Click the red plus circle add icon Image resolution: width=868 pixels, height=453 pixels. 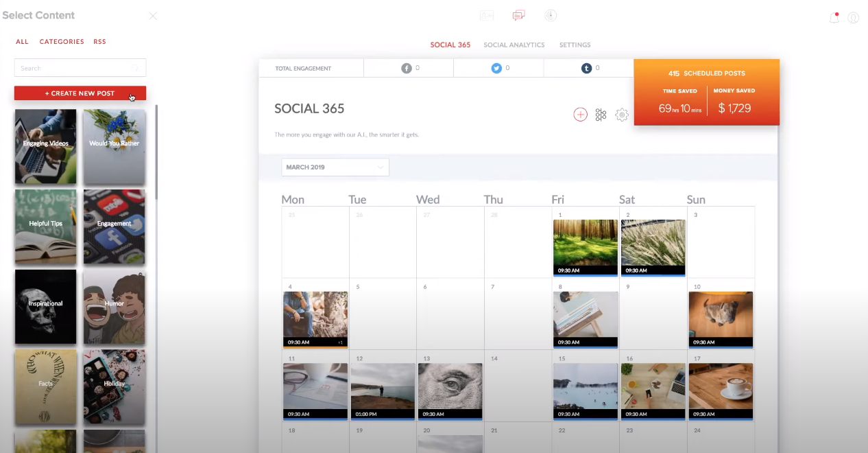click(580, 115)
